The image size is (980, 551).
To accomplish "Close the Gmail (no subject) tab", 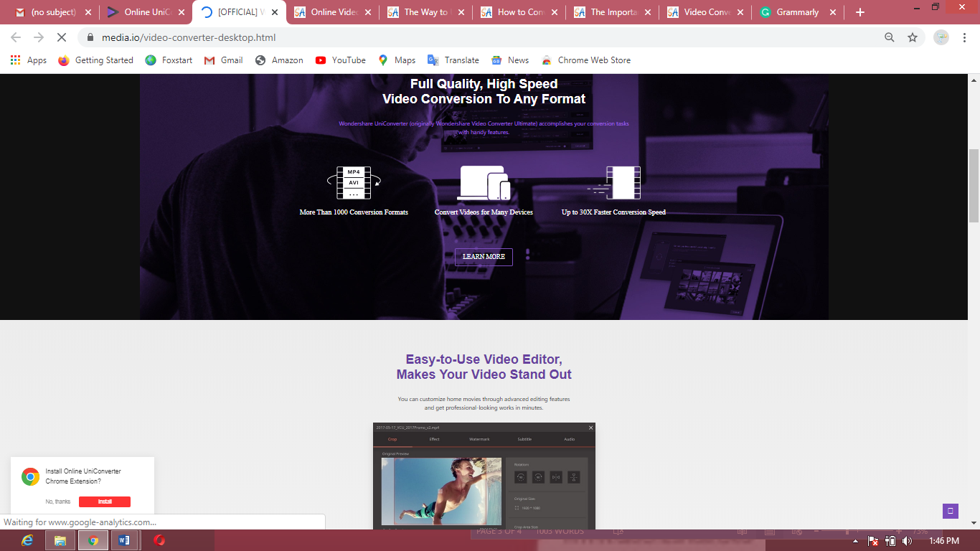I will click(x=88, y=12).
